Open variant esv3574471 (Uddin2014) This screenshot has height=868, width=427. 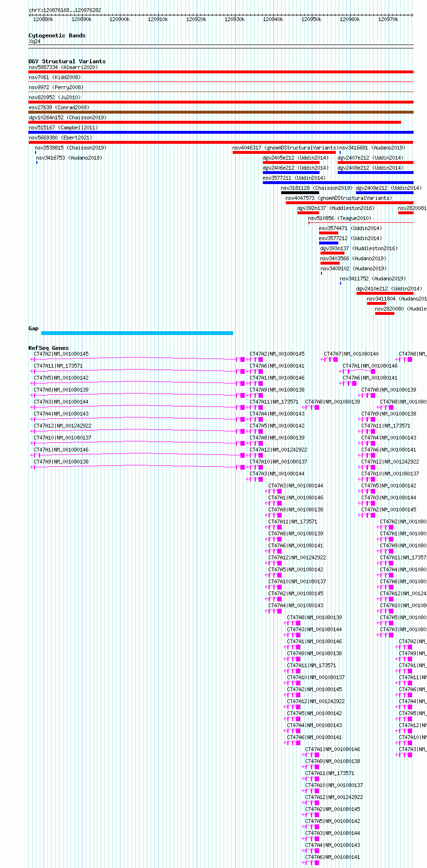point(329,233)
